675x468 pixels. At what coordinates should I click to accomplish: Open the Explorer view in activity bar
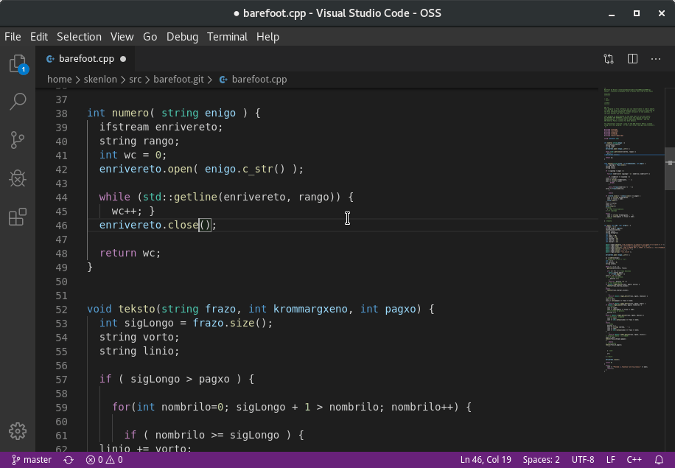coord(17,64)
